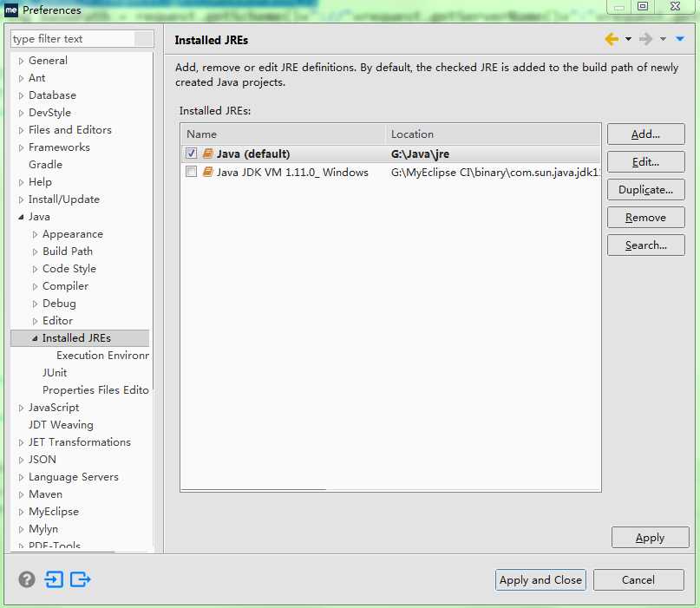The image size is (700, 608).
Task: Click the export preferences icon
Action: tap(81, 579)
